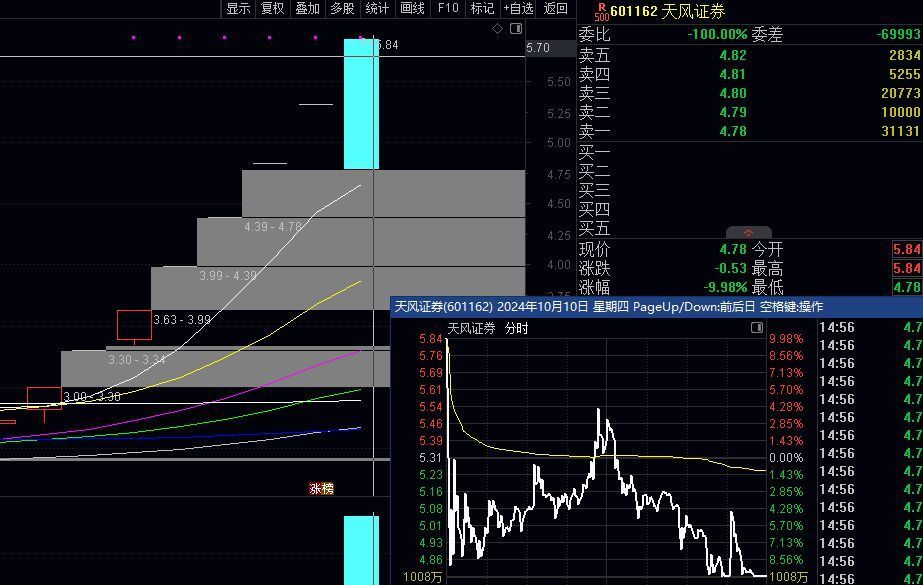
Task: Click the 买四 bid row label
Action: pos(595,210)
